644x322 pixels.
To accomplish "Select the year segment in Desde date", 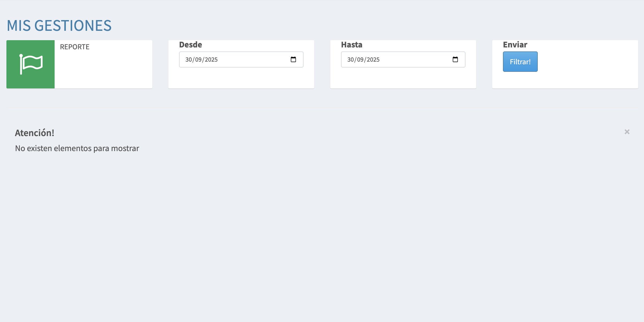I will pyautogui.click(x=211, y=59).
